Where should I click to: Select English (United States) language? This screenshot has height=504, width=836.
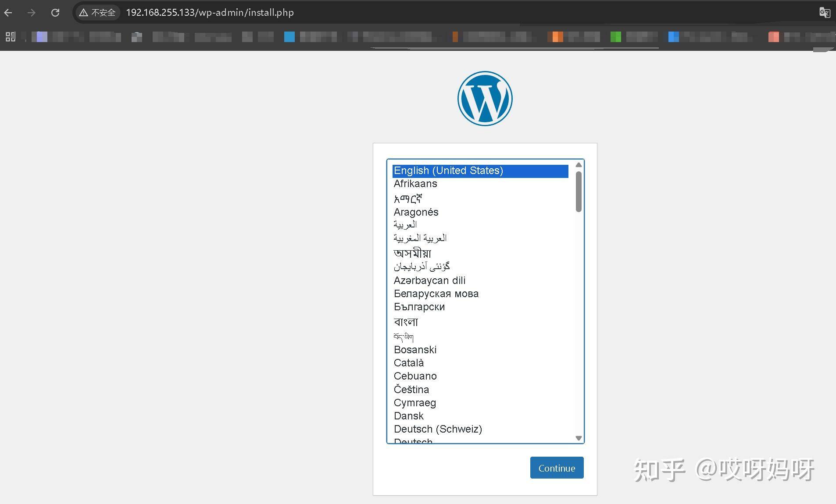[480, 171]
